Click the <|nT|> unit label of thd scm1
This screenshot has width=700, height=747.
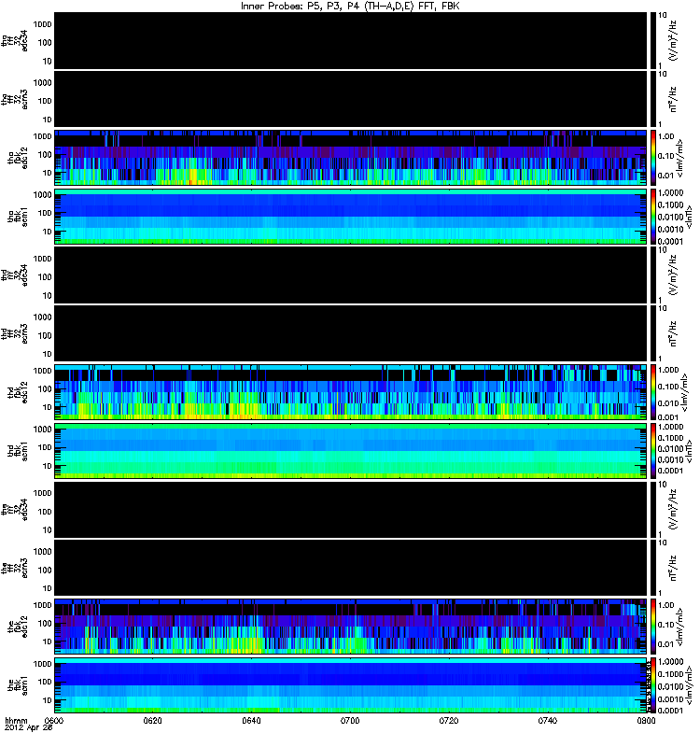[x=688, y=452]
